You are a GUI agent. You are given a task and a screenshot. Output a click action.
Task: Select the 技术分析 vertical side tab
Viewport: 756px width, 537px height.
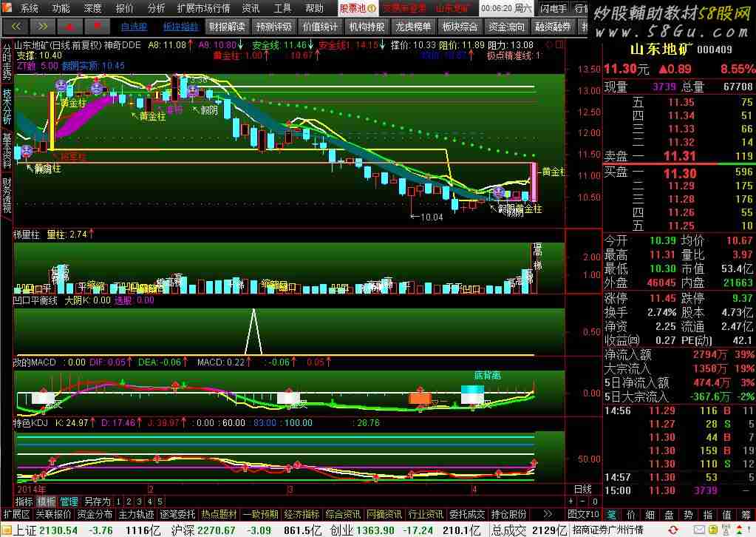7,107
